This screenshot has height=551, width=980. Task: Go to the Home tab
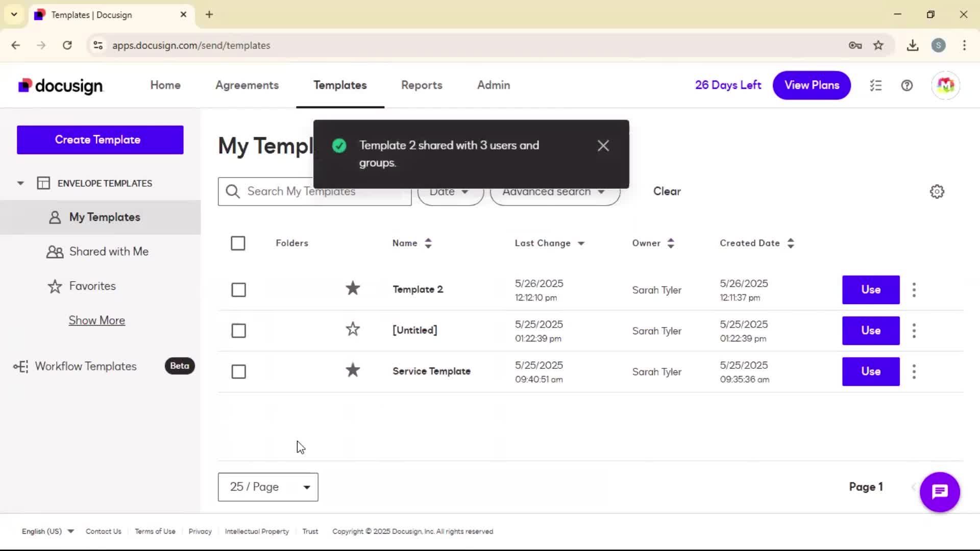(165, 85)
